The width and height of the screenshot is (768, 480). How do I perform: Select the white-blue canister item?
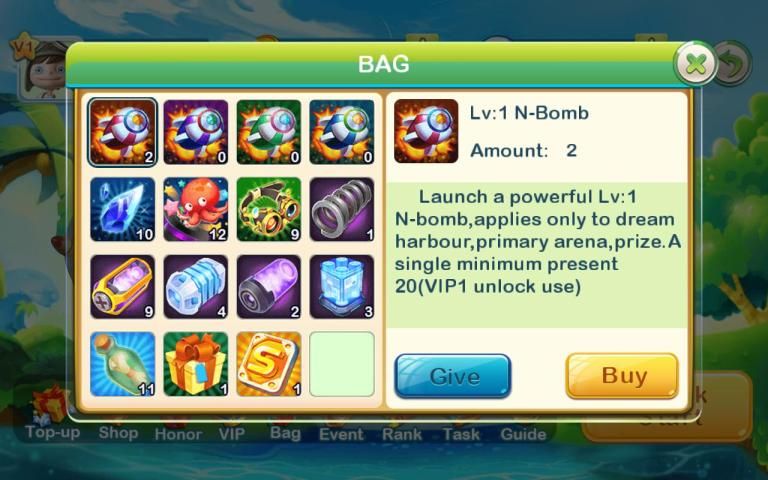click(195, 287)
